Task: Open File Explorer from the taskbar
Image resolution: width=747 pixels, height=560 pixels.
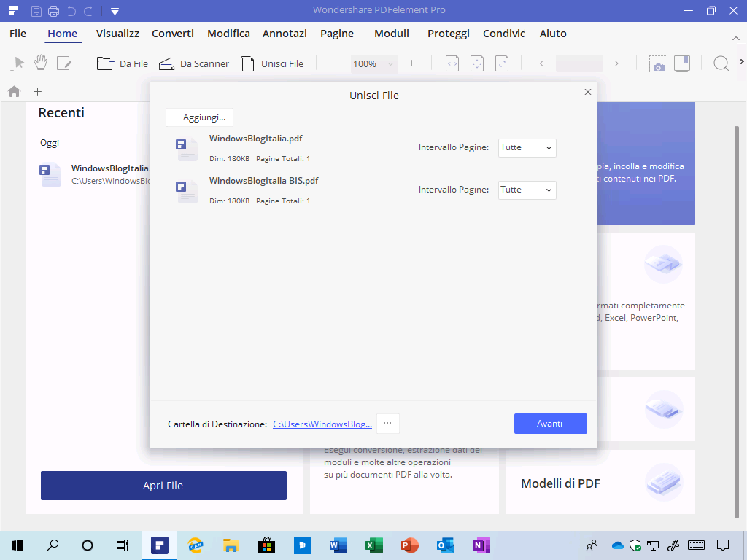Action: coord(231,545)
